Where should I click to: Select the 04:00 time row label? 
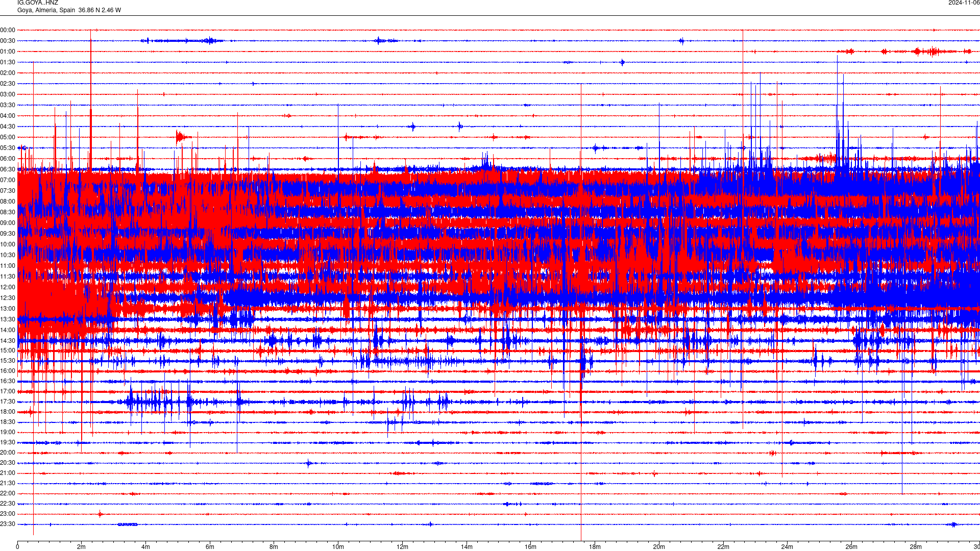(x=8, y=116)
